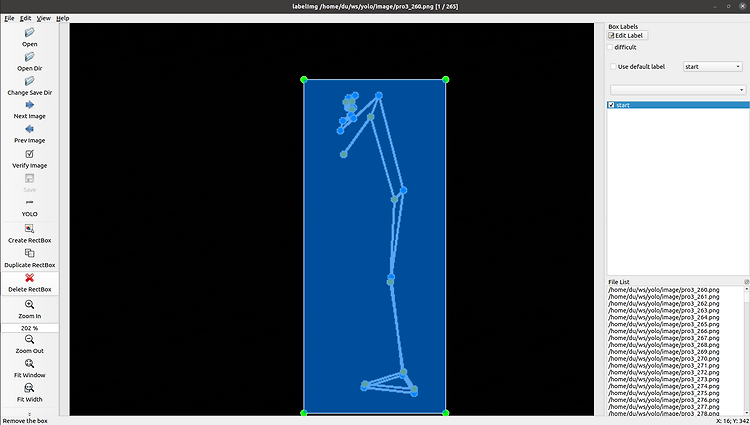Toggle the difficult checkbox
This screenshot has width=750, height=425.
[x=610, y=47]
